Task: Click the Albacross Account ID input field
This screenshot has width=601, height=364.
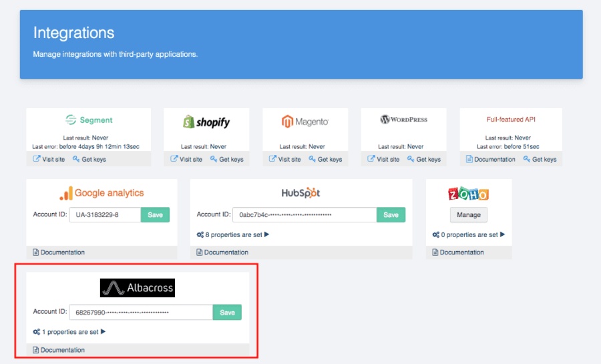Action: 141,312
